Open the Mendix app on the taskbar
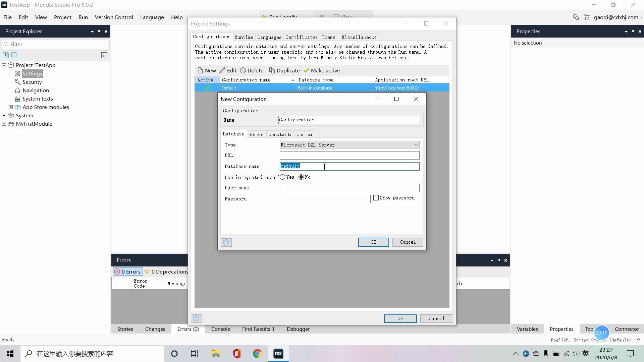Screen dimensions: 644x362 278,354
